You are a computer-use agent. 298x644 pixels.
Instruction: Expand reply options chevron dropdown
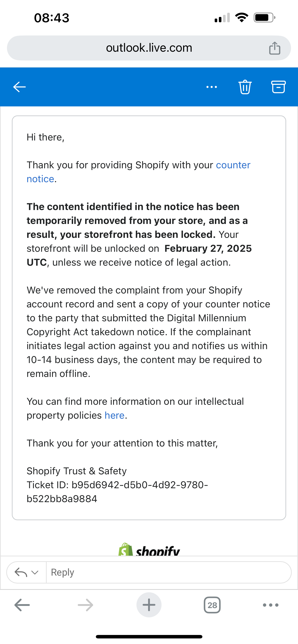point(35,572)
